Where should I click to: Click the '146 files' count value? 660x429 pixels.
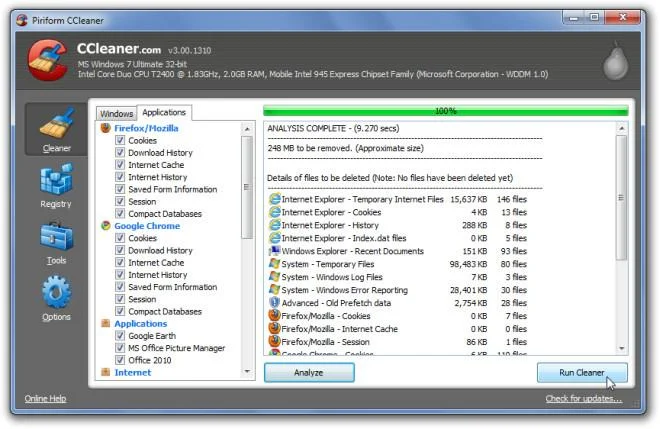point(511,199)
